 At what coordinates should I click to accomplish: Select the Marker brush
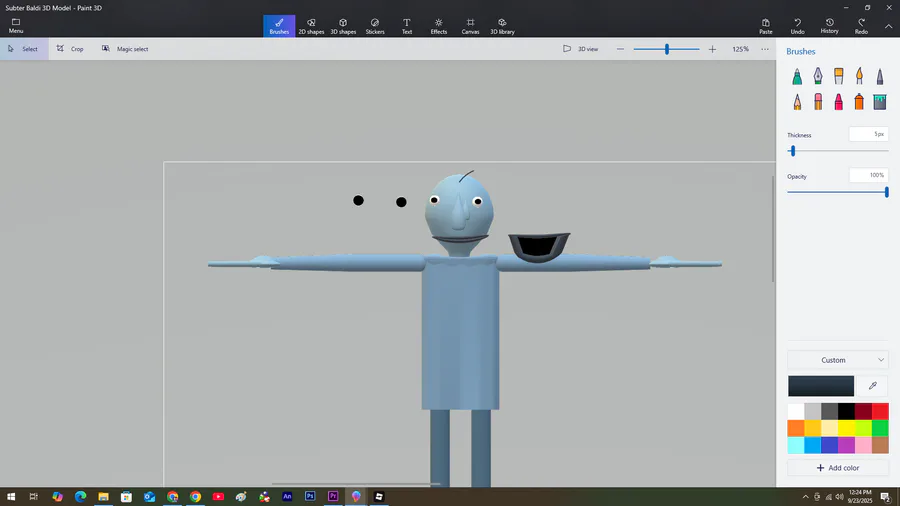[797, 76]
